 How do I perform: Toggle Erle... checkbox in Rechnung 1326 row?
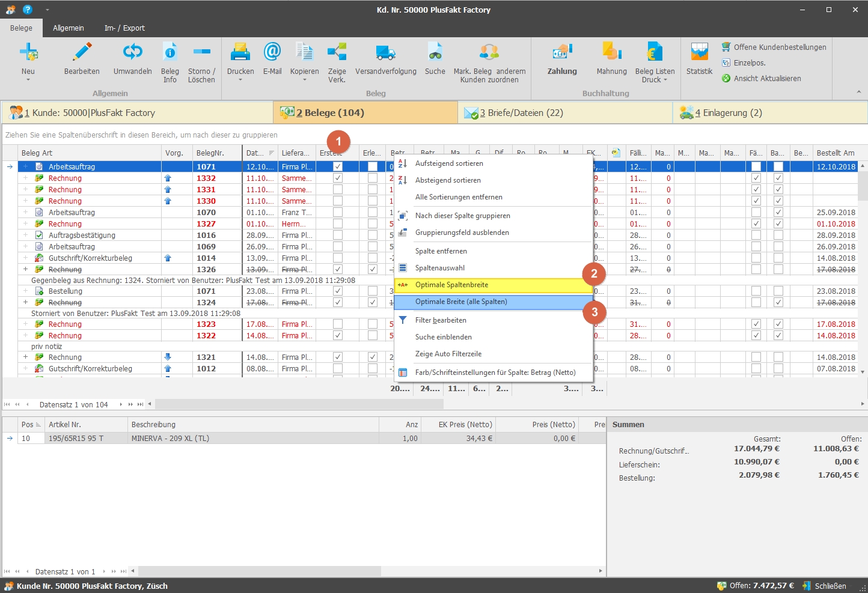pos(373,269)
